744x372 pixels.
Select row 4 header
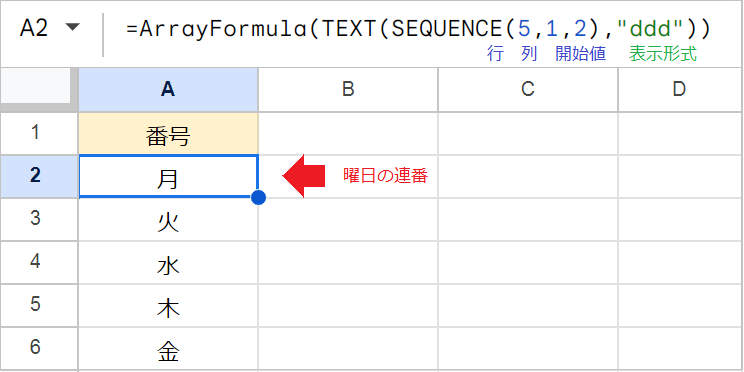click(39, 262)
